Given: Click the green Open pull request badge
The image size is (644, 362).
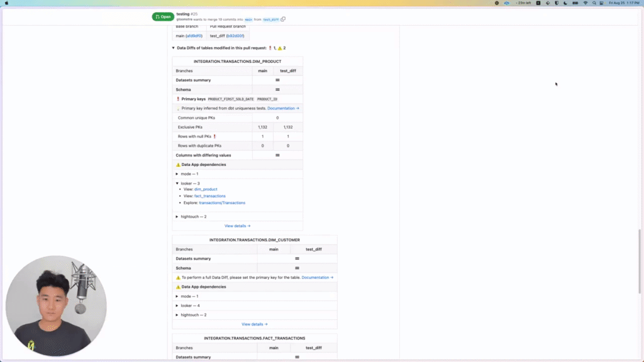Looking at the screenshot, I should coord(163,17).
